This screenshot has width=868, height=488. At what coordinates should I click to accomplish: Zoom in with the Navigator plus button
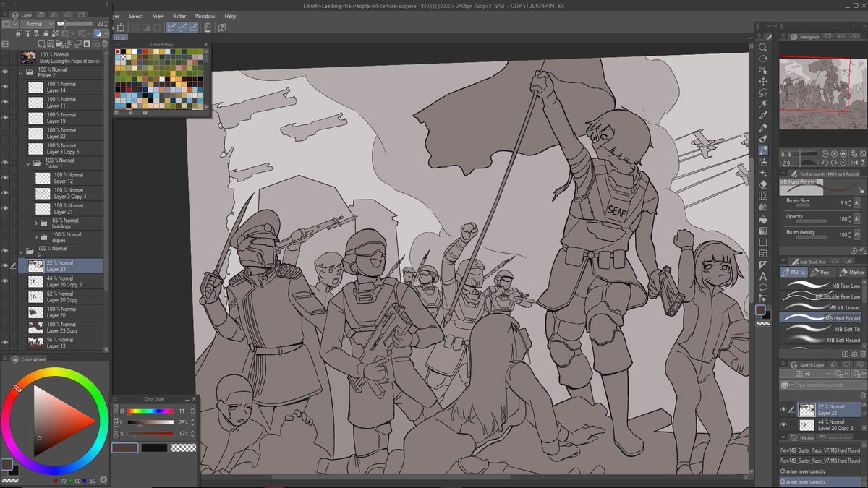pyautogui.click(x=834, y=154)
